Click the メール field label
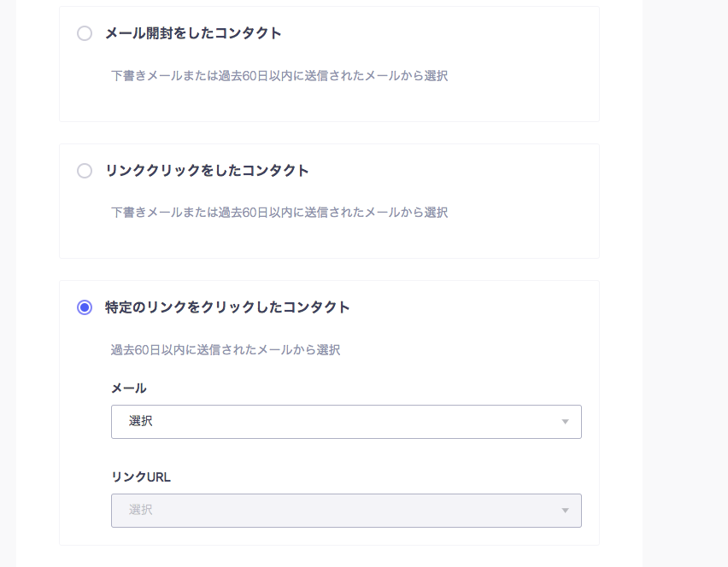Screen dimensions: 728x567 click(129, 389)
